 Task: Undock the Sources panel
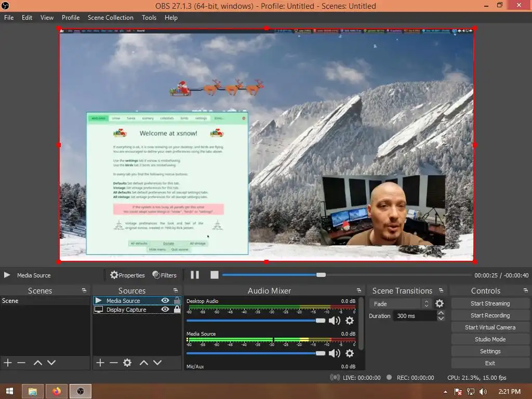click(176, 290)
